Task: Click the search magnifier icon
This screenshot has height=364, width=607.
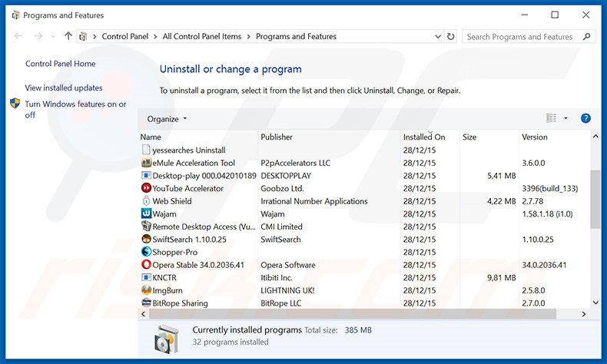Action: click(587, 37)
